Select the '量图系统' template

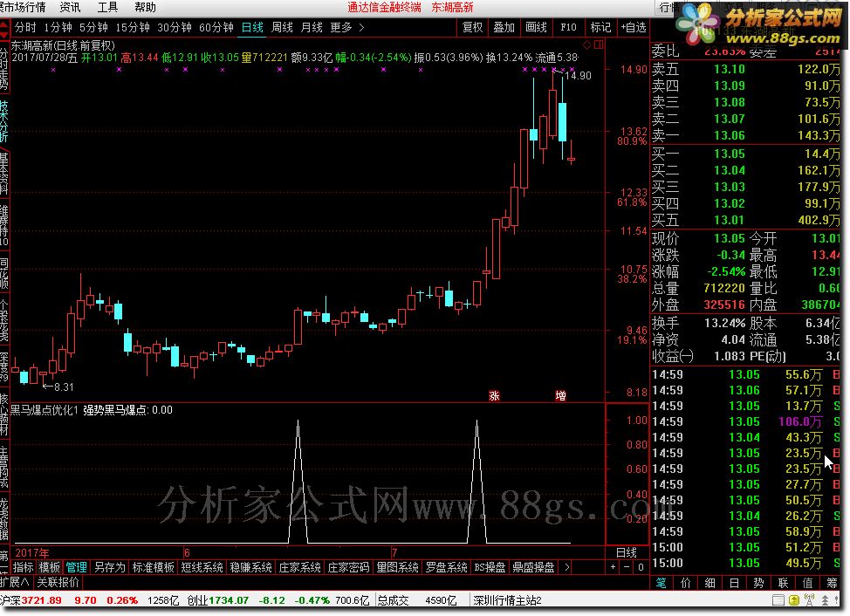point(397,567)
